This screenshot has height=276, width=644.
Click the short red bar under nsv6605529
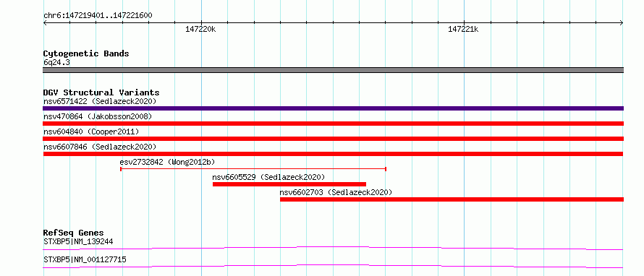pyautogui.click(x=289, y=184)
